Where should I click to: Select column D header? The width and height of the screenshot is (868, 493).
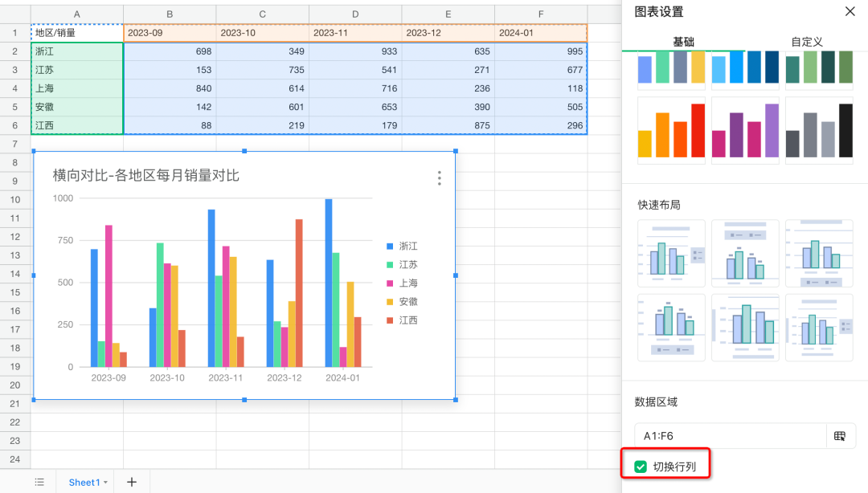point(355,14)
